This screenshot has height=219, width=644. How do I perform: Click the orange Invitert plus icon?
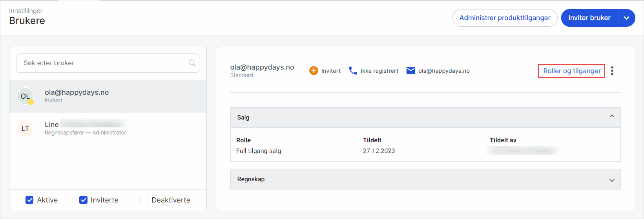[314, 71]
